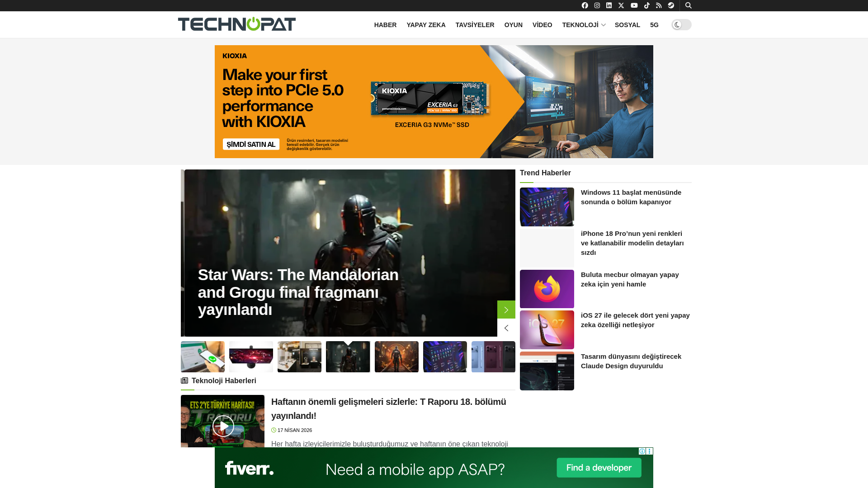Open the Instagram icon in top bar

point(597,5)
